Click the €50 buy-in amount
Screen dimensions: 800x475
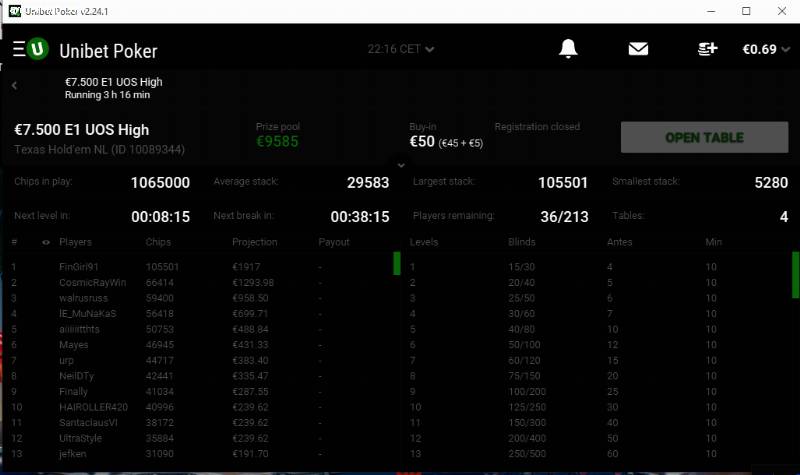click(422, 141)
